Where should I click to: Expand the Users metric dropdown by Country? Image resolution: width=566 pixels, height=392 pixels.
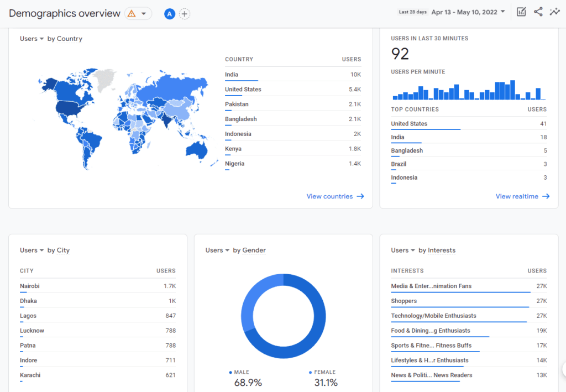click(32, 39)
